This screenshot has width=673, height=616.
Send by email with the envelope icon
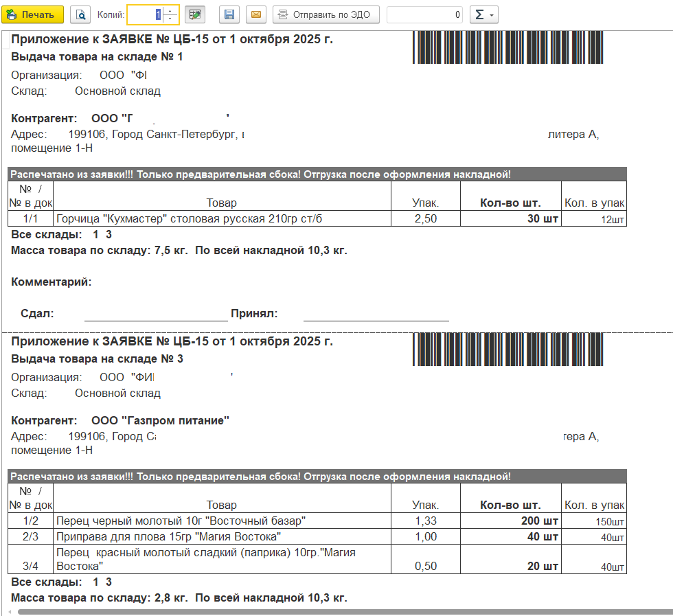tap(255, 14)
